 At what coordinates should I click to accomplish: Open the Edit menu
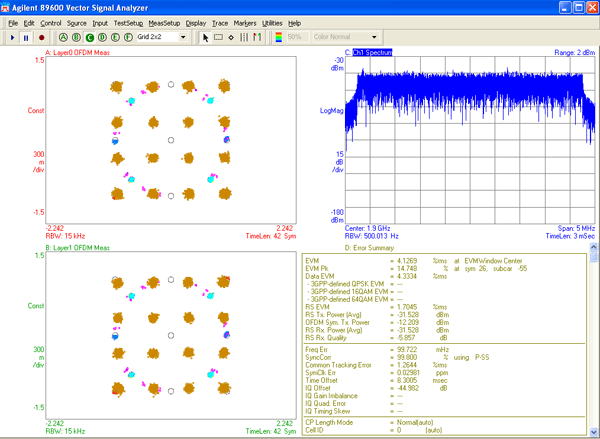point(29,23)
